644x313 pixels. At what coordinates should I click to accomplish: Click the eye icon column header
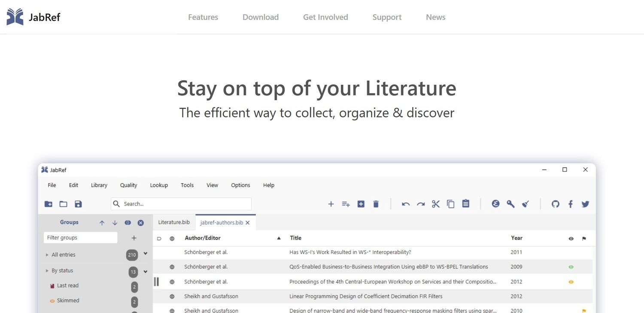click(x=571, y=239)
